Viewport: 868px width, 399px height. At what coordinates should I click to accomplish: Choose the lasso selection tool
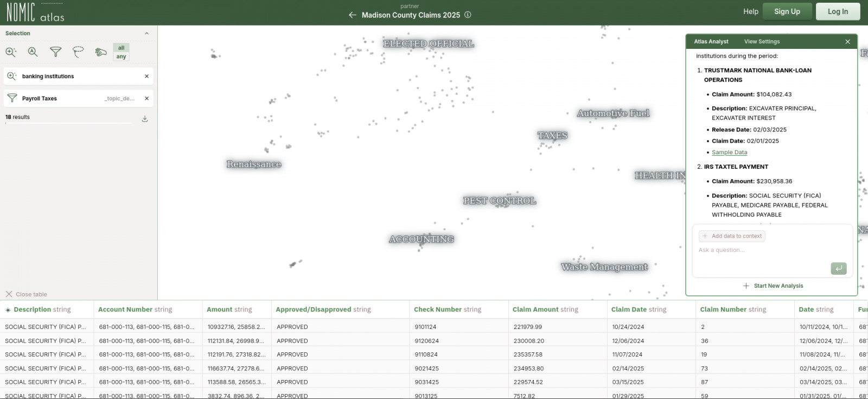78,52
